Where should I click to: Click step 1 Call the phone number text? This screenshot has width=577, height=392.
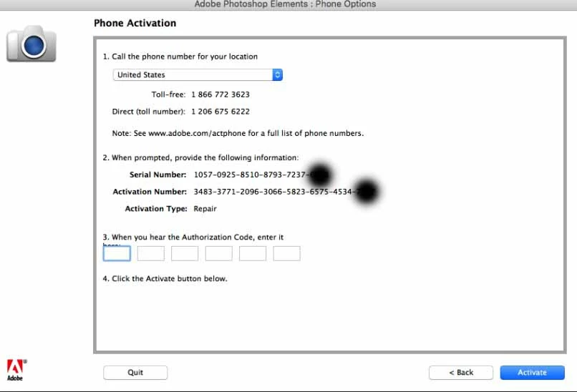pyautogui.click(x=180, y=57)
